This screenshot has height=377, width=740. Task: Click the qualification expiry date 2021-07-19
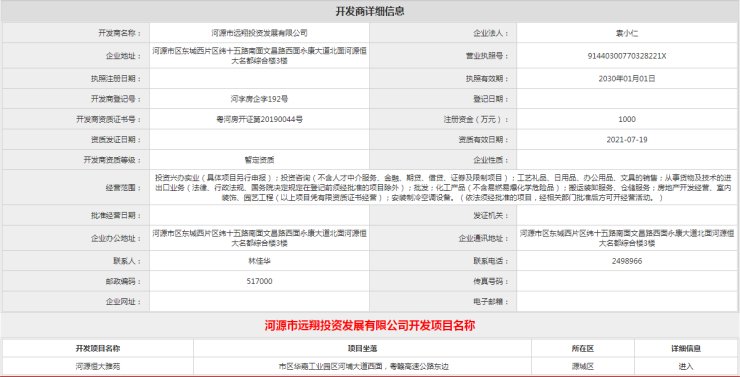(x=627, y=140)
